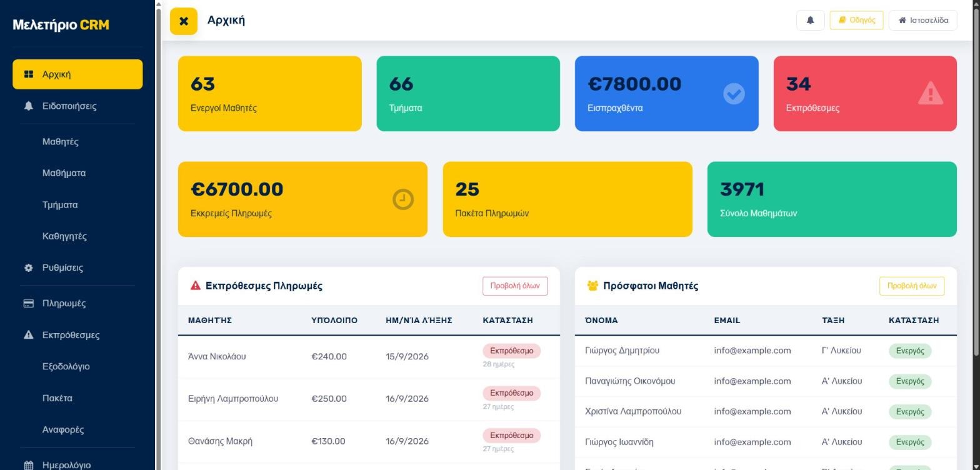Open Εξοδολόγιο in the sidebar
The width and height of the screenshot is (980, 470).
tap(77, 367)
